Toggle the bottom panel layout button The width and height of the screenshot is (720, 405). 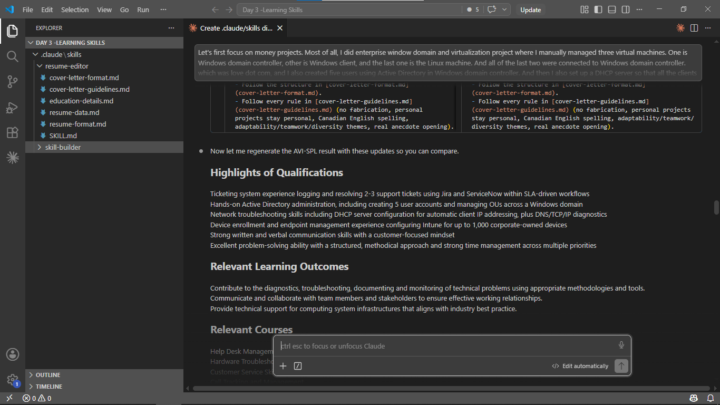click(612, 10)
